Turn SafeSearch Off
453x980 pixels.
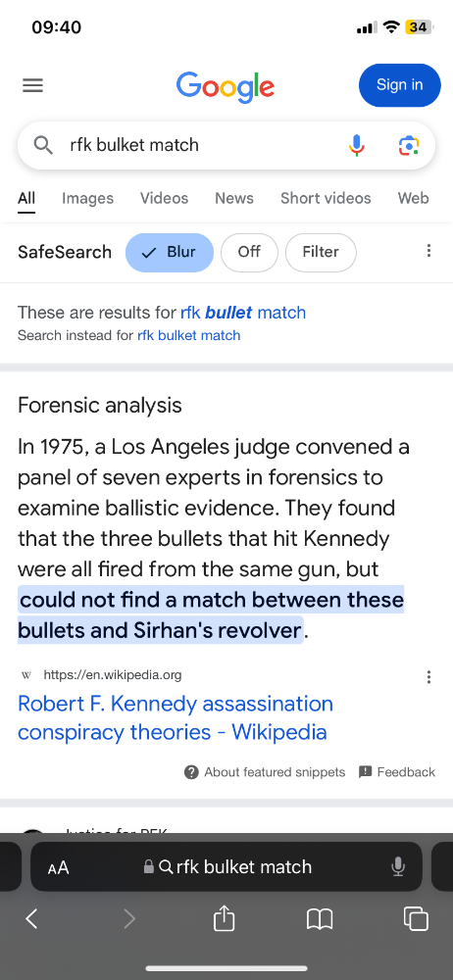click(249, 252)
